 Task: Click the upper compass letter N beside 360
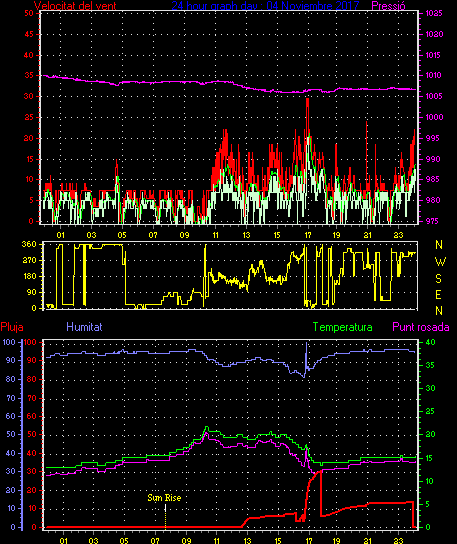coord(439,245)
